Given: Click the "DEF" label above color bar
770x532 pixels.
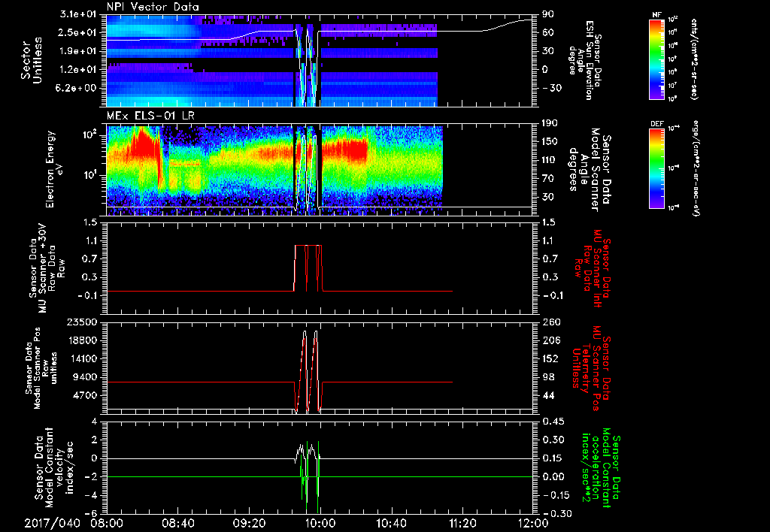Looking at the screenshot, I should coord(656,124).
